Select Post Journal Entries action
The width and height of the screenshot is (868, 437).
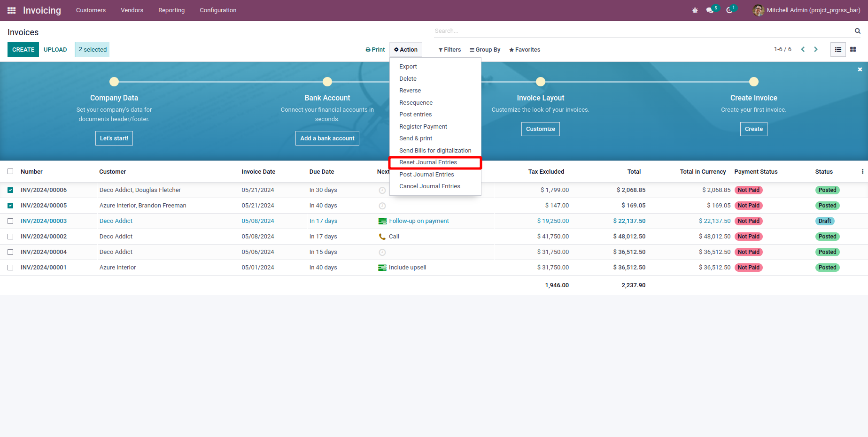pyautogui.click(x=435, y=175)
